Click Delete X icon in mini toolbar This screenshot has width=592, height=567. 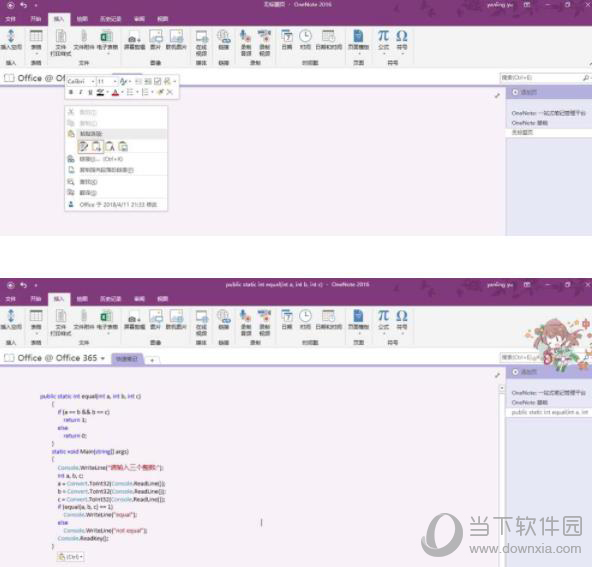point(170,92)
